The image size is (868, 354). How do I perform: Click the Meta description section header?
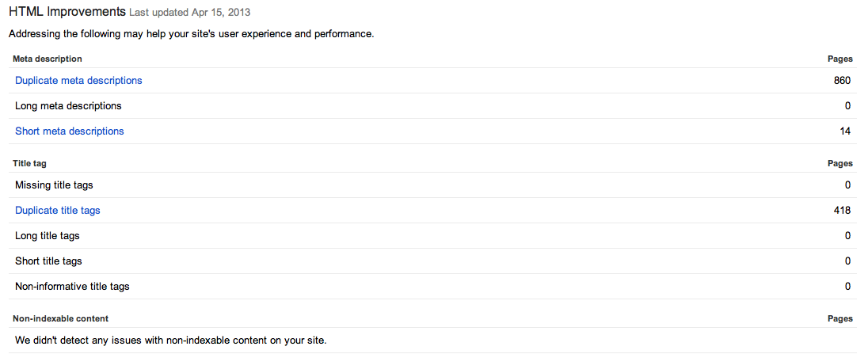47,59
